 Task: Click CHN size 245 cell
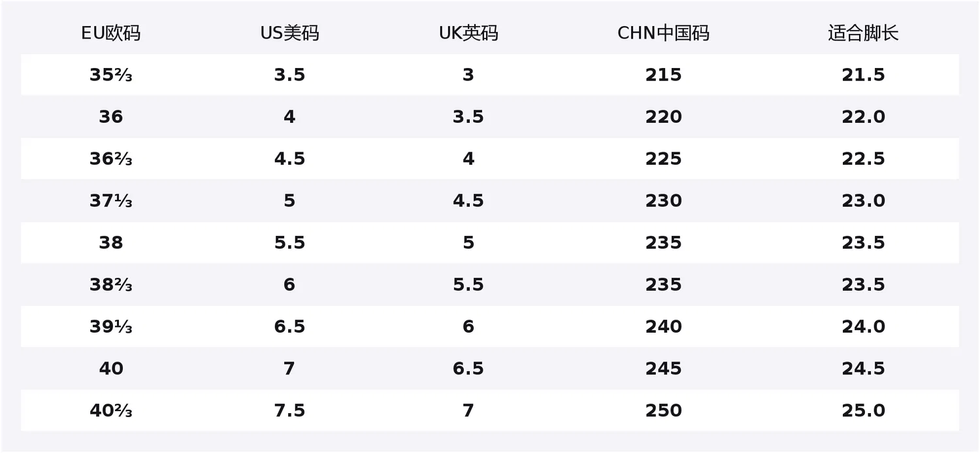pyautogui.click(x=663, y=369)
